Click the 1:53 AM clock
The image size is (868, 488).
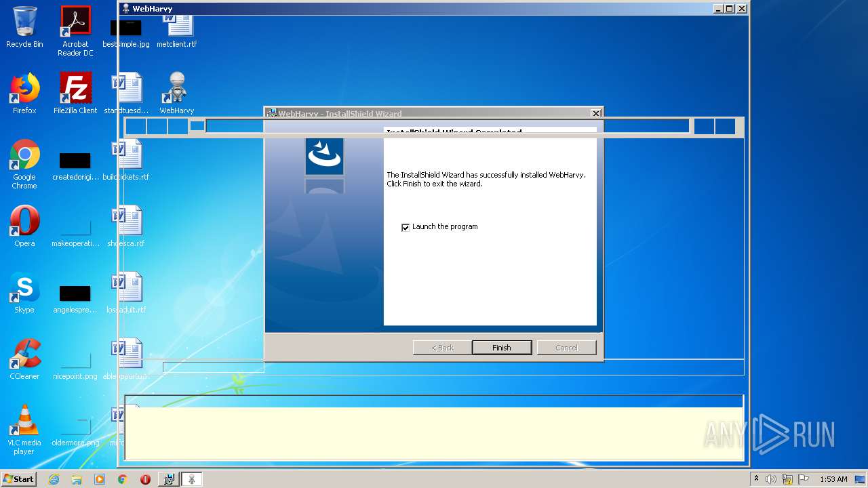pos(833,479)
